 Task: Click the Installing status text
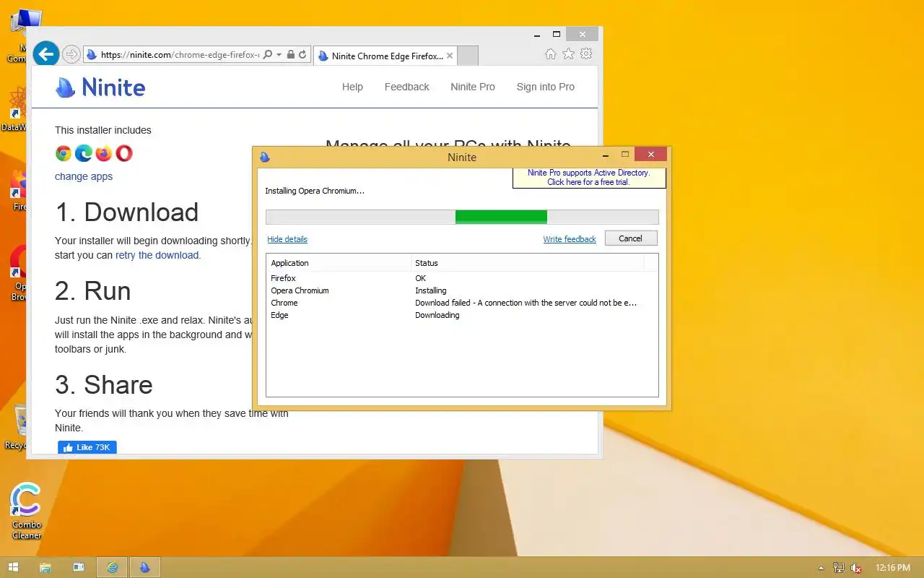(430, 290)
